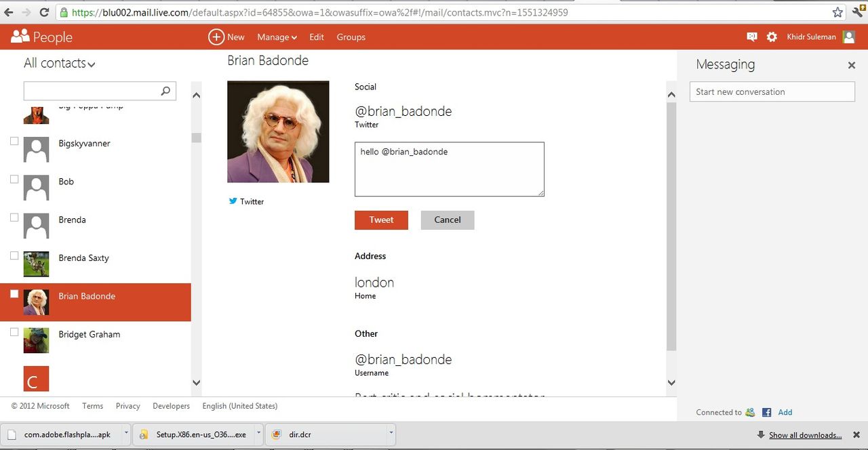The image size is (868, 450).
Task: Click Bigskyvanner avatar placeholder
Action: (37, 149)
